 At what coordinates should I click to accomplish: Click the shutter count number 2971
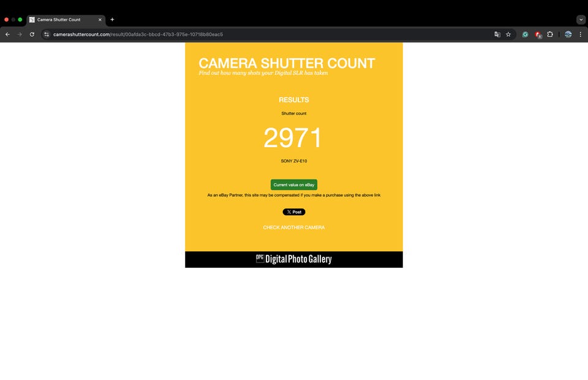click(293, 137)
